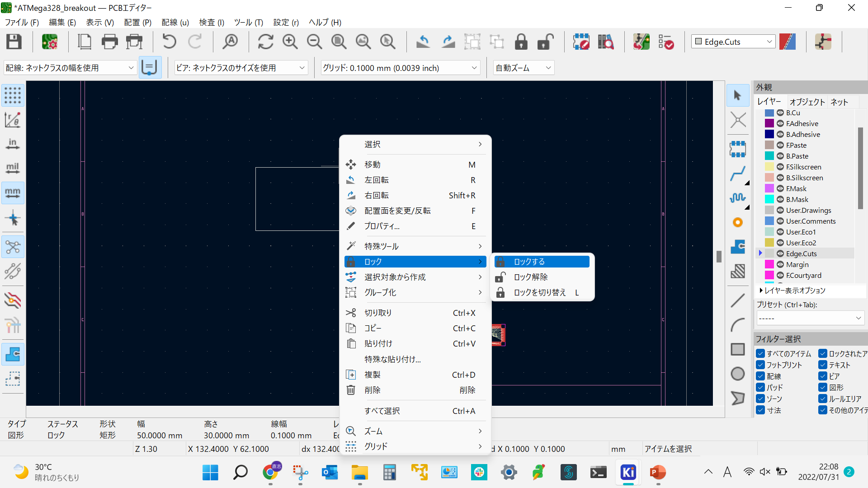Switch to オブジェクト tab
This screenshot has height=488, width=868.
coord(807,102)
